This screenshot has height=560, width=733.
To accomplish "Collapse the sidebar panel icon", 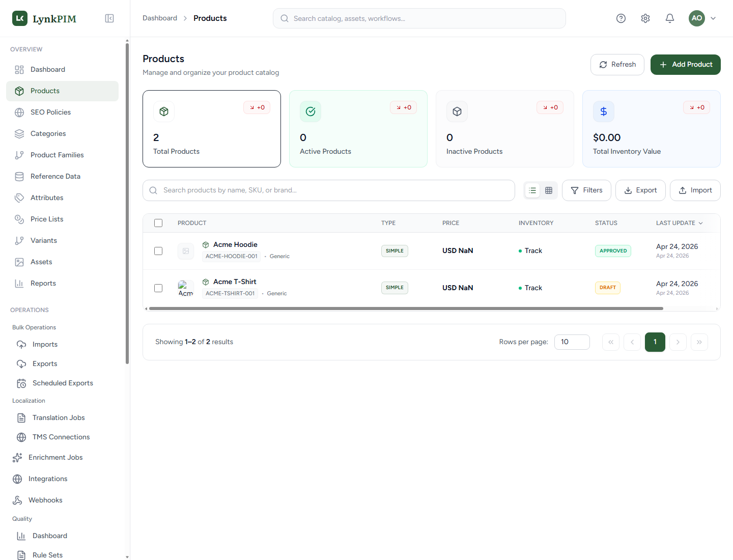I will pos(109,18).
